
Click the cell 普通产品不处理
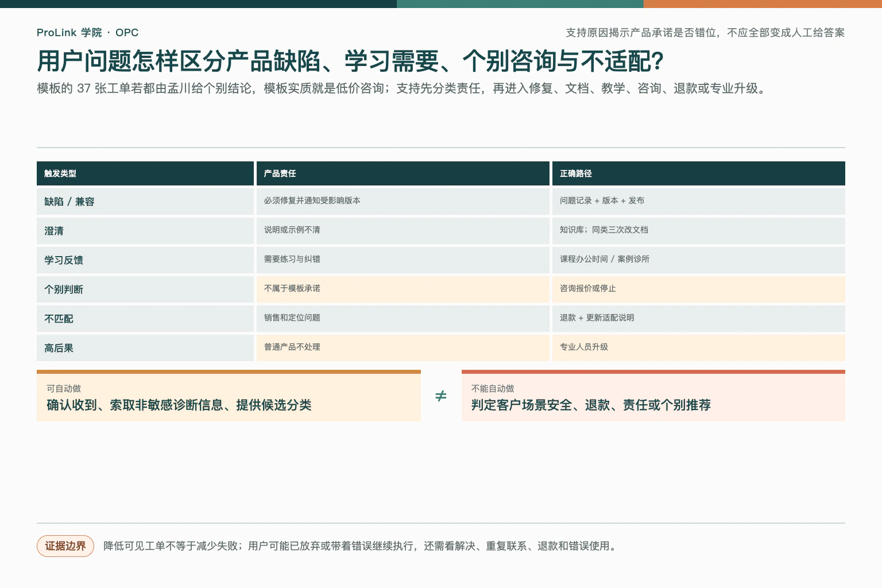403,348
